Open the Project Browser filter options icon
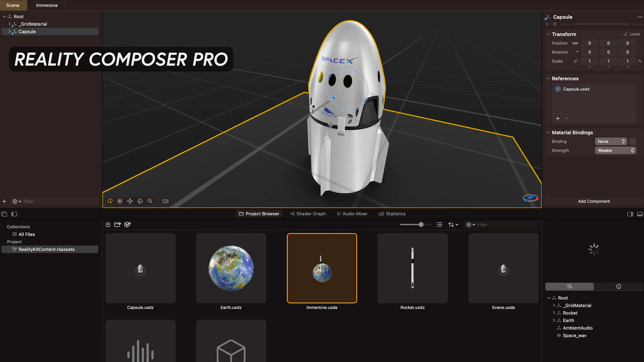This screenshot has height=362, width=644. [x=471, y=225]
